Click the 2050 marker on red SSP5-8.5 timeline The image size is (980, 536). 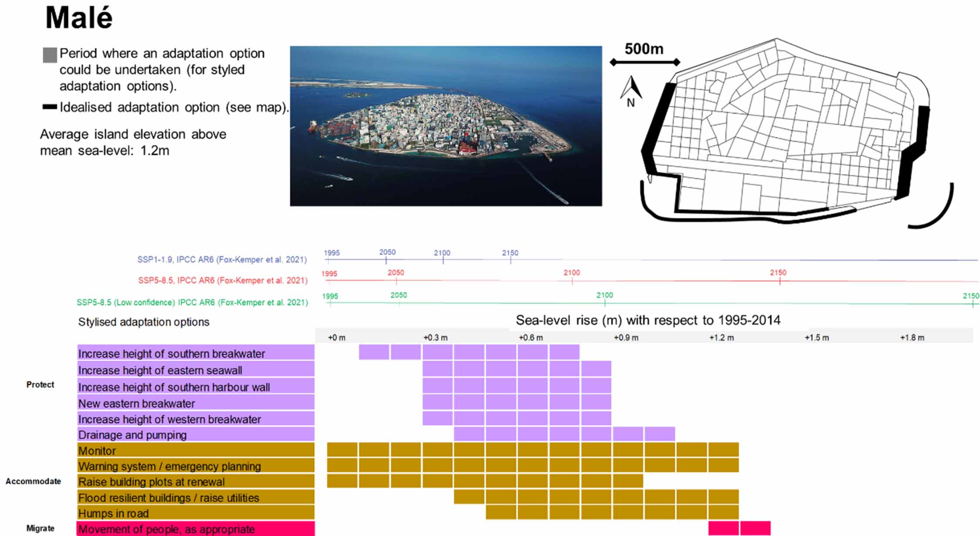[396, 273]
